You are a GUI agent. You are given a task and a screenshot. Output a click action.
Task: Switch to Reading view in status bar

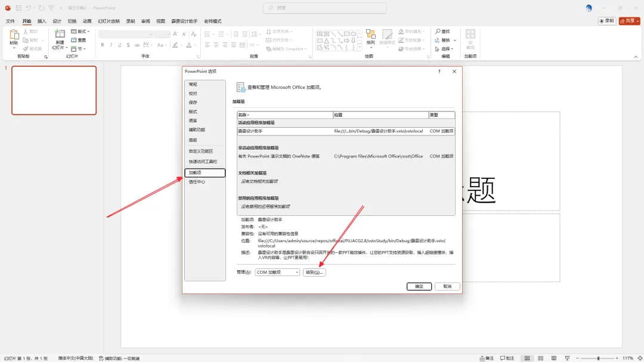(554, 358)
